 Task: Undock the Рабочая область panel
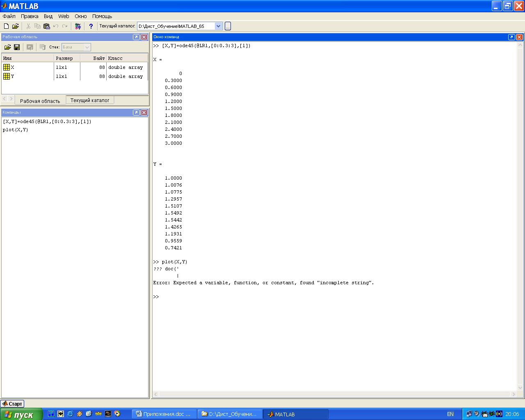pyautogui.click(x=136, y=37)
